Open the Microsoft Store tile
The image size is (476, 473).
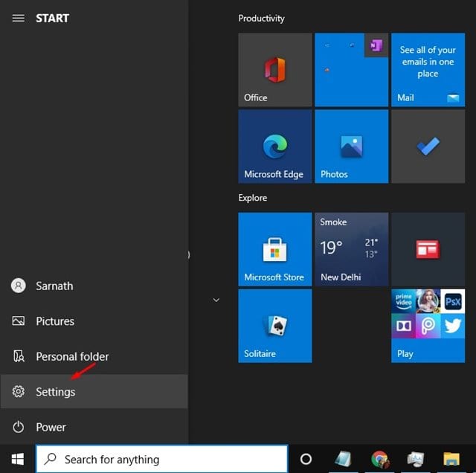(x=274, y=249)
